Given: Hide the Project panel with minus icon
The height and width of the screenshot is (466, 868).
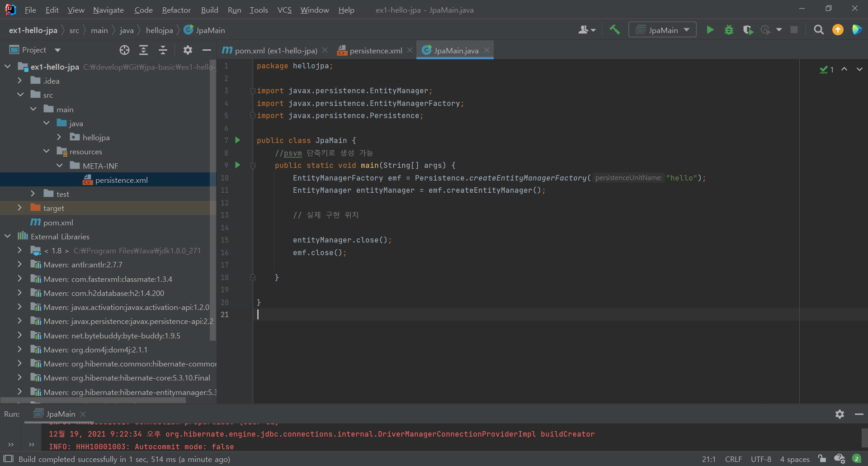Looking at the screenshot, I should tap(207, 50).
